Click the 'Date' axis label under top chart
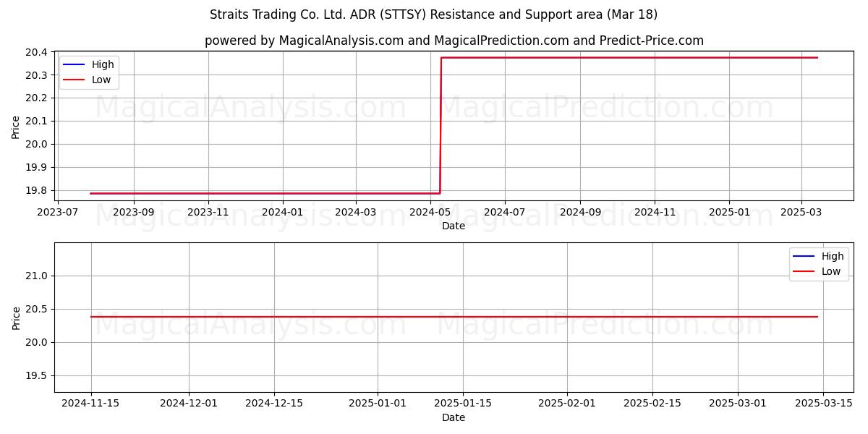Screen dimensions: 868x434 [x=454, y=226]
